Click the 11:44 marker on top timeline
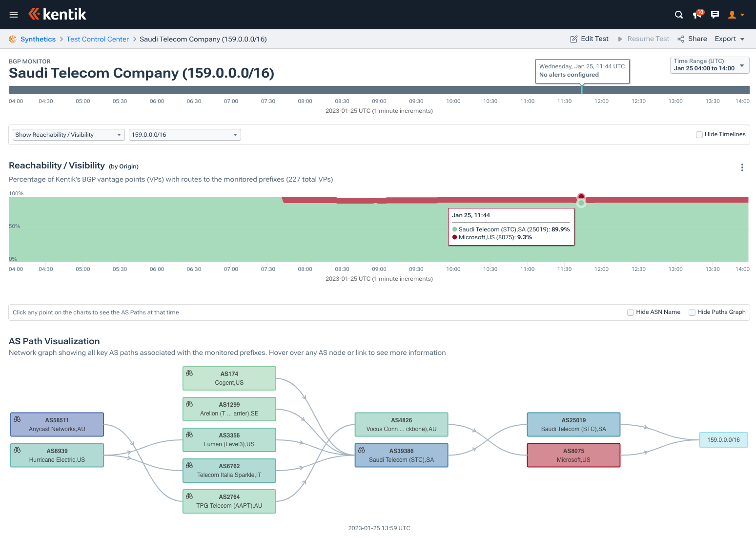 coord(581,89)
